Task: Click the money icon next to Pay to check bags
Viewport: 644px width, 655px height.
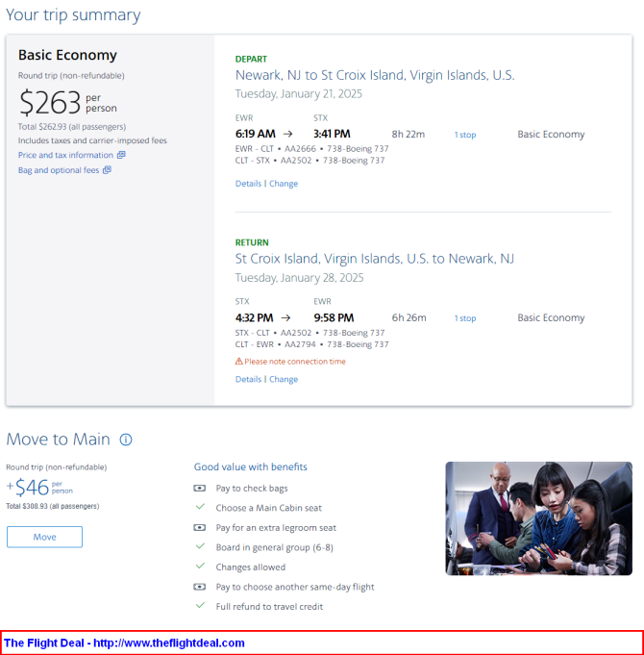Action: click(x=200, y=488)
